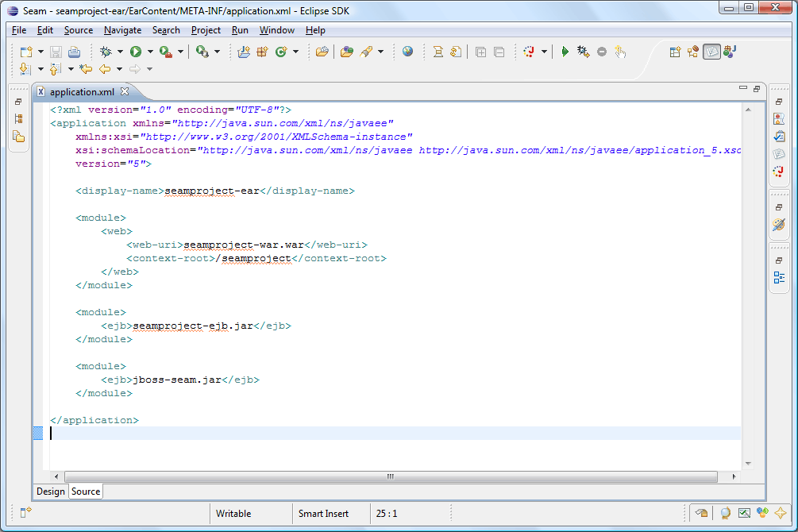
Task: Launch Debug with the bug icon
Action: coord(106,52)
